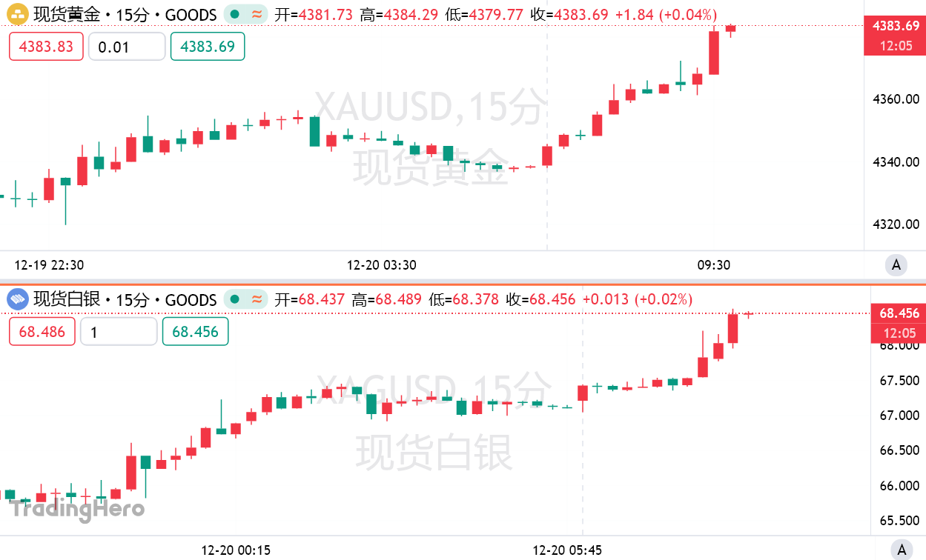This screenshot has width=926, height=560.
Task: Toggle auto scale 'A' on gold chart
Action: point(896,265)
